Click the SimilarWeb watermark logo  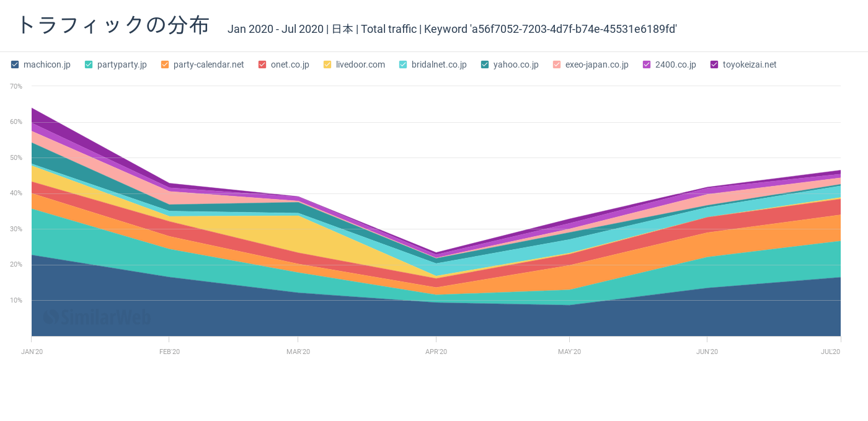[x=97, y=317]
